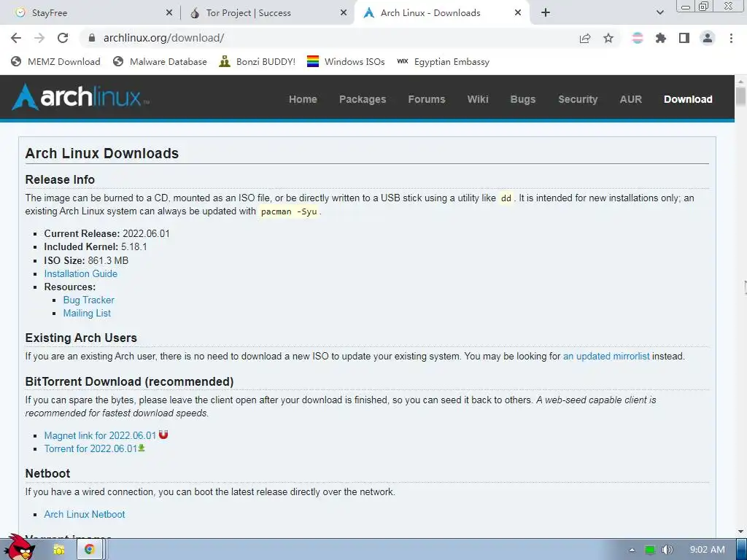Open Forums in site navigation
The image size is (747, 560).
[427, 99]
